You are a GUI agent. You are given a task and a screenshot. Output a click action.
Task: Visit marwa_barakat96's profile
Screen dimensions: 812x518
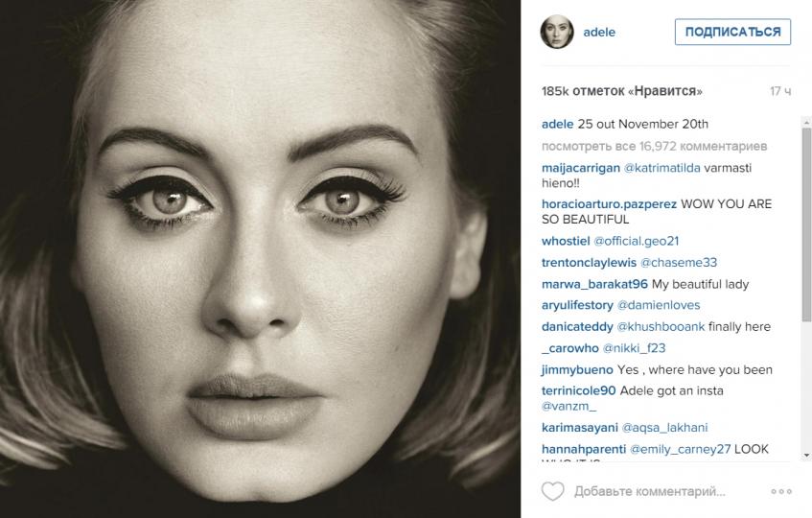[594, 284]
